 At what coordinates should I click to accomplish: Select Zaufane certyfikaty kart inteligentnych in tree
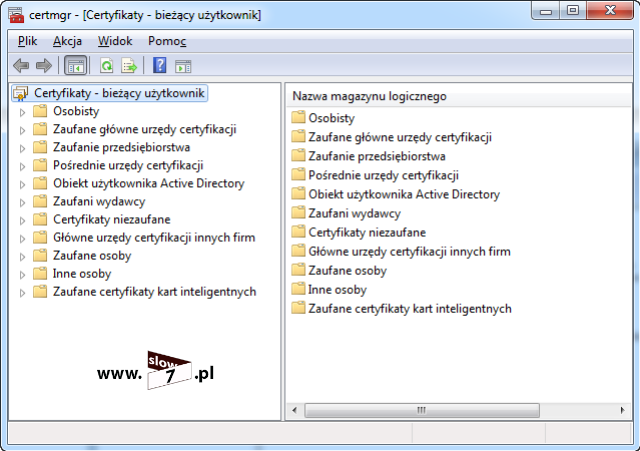coord(154,292)
